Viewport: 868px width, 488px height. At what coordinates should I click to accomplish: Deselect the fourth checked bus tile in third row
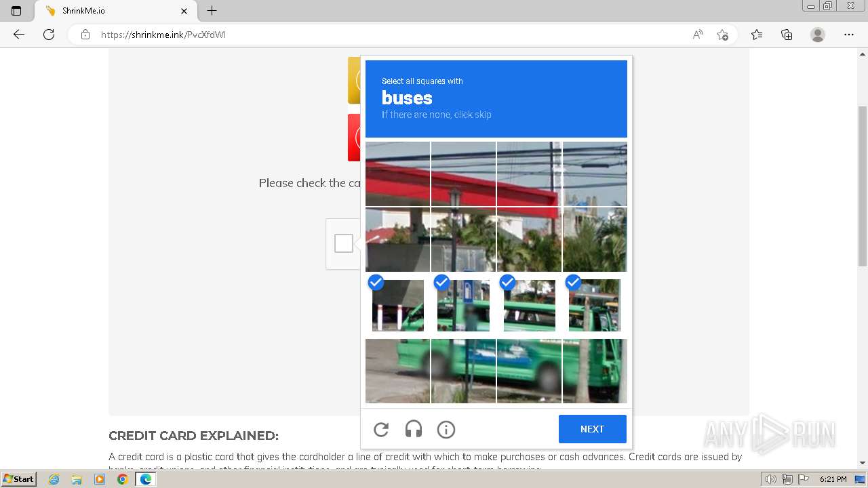click(595, 306)
